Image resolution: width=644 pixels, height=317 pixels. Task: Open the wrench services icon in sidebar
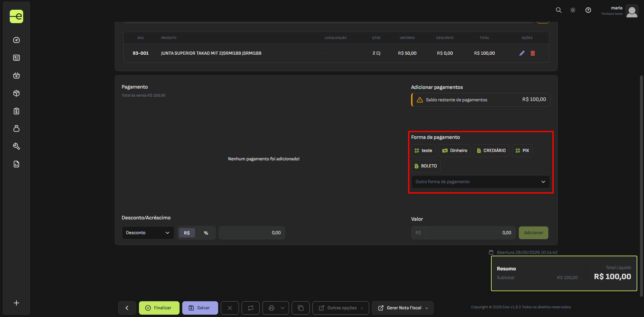click(x=16, y=146)
